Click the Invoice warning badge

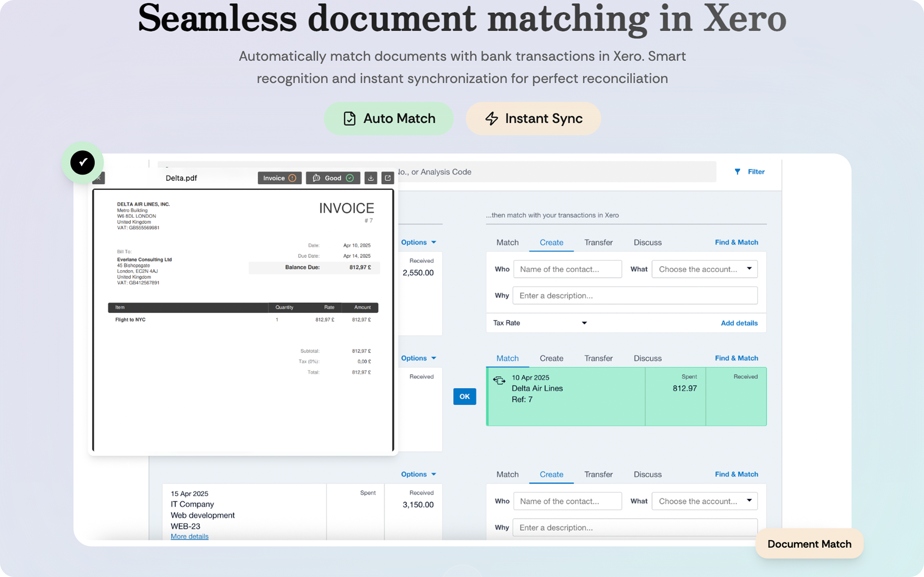point(279,178)
